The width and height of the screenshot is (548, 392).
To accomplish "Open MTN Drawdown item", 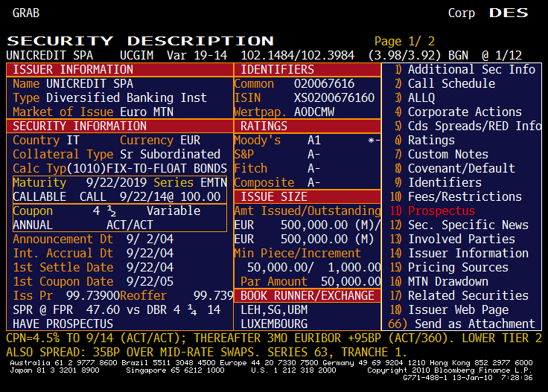I will (x=447, y=281).
